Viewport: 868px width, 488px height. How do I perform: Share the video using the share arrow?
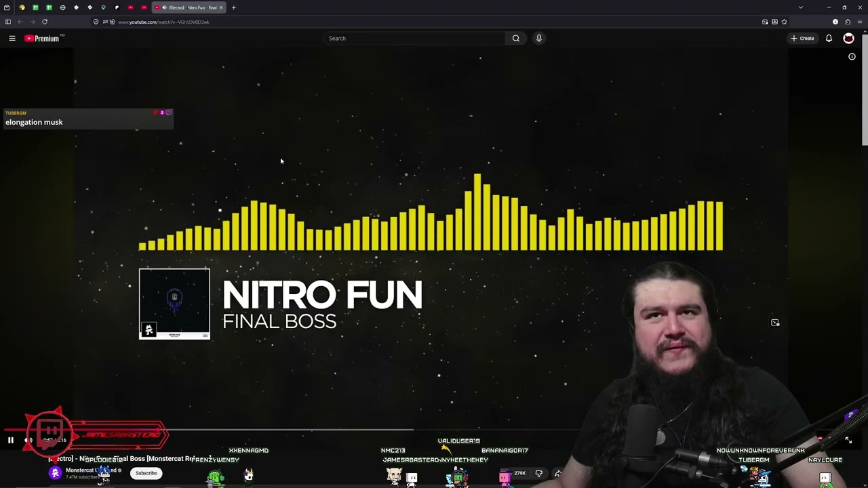pyautogui.click(x=557, y=473)
